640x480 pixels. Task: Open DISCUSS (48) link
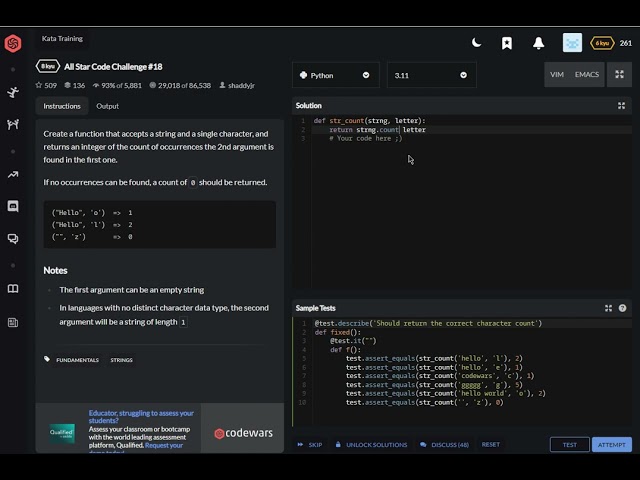click(445, 444)
